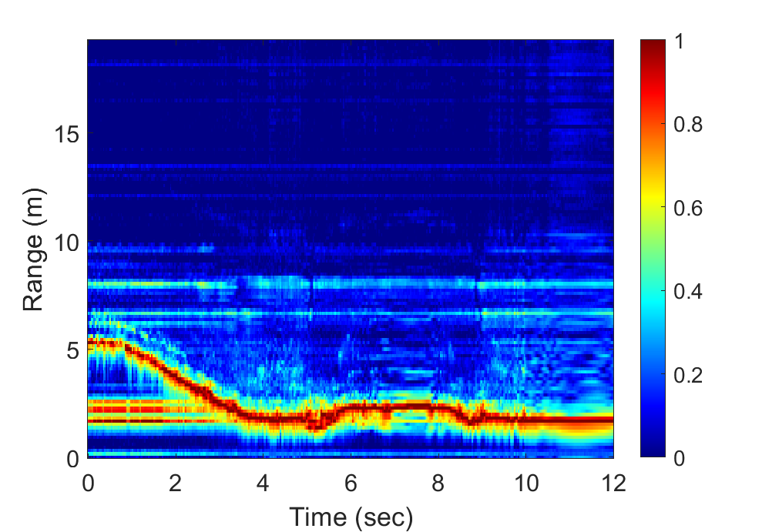762x532 pixels.
Task: Click the y-axis tick label 15
Action: tap(66, 134)
